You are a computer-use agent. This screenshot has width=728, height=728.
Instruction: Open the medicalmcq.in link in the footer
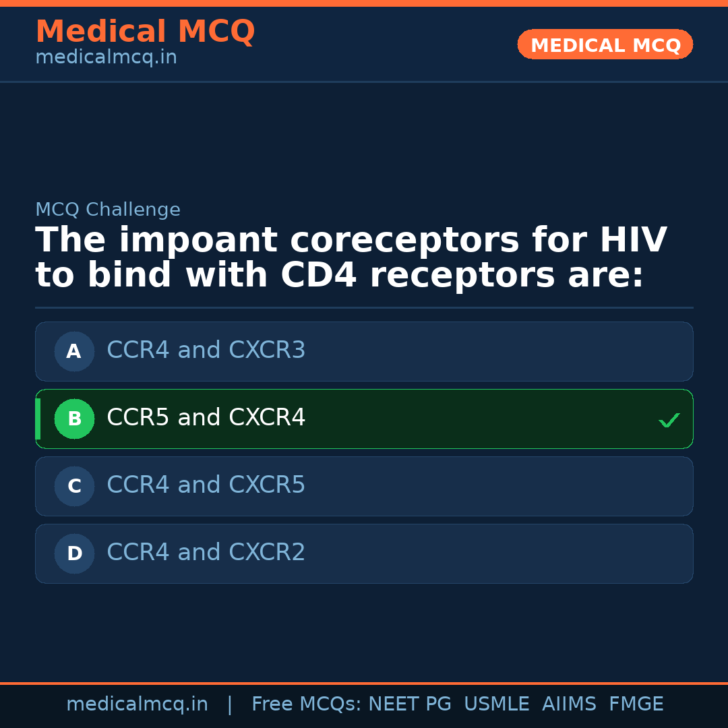click(x=137, y=704)
